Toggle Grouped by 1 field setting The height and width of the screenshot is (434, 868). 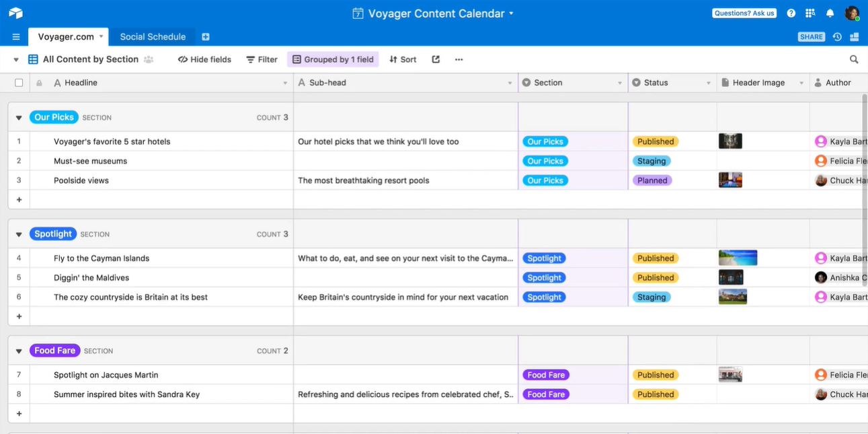(332, 59)
